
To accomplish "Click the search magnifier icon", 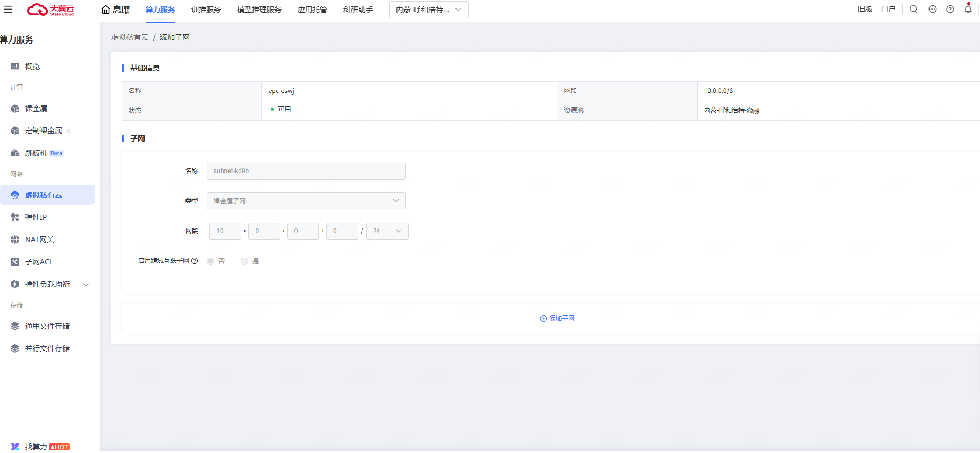I will [914, 9].
